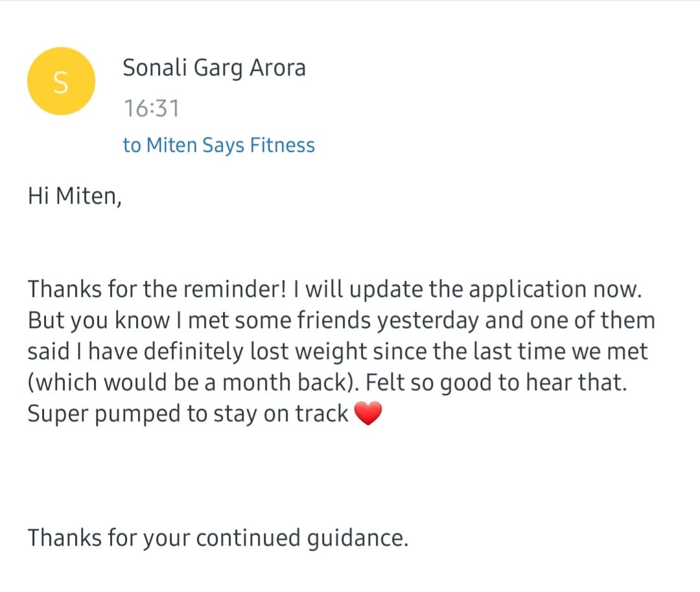This screenshot has height=592, width=700.
Task: Select the word 'yesterday' in the body
Action: (428, 322)
